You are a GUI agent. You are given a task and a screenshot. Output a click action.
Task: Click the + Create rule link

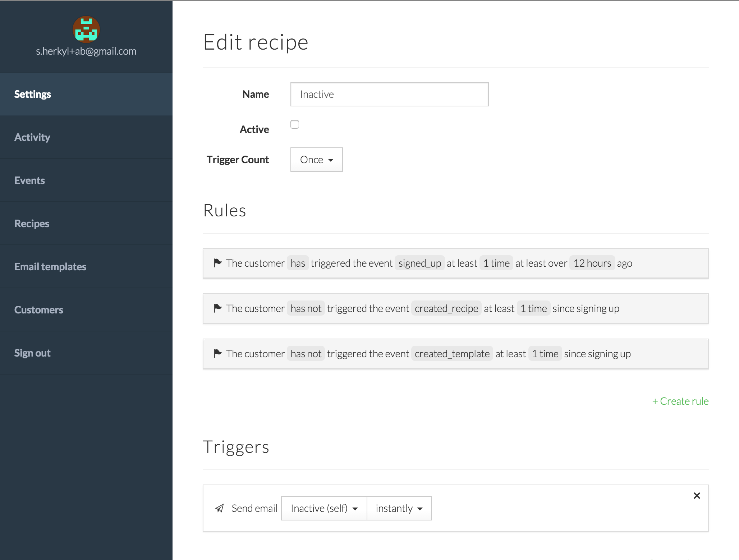pyautogui.click(x=680, y=401)
